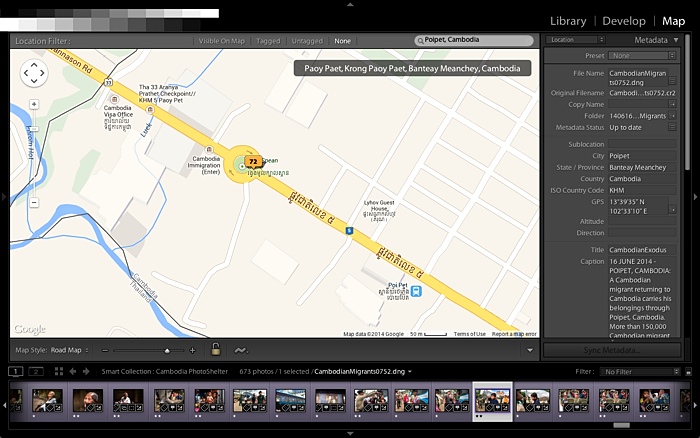Click the toolbar zoom slider handle
The image size is (700, 438).
click(167, 350)
